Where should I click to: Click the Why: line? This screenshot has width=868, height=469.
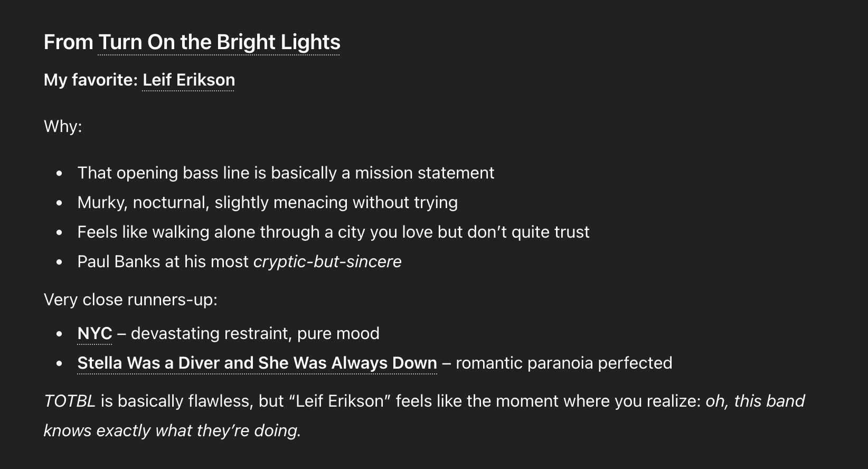pos(63,126)
